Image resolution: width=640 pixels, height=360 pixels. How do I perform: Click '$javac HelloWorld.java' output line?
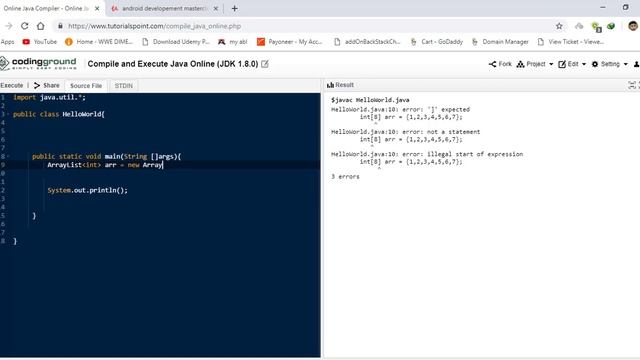click(370, 100)
